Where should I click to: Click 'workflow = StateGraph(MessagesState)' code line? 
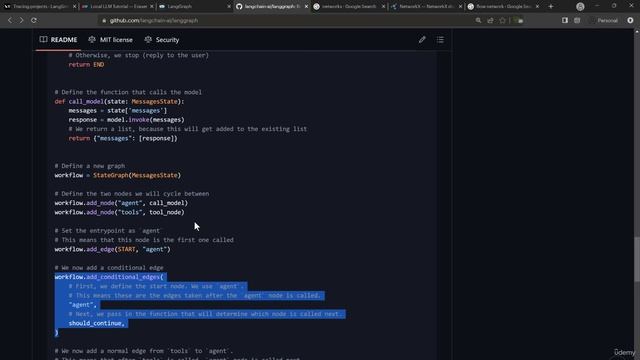point(118,175)
